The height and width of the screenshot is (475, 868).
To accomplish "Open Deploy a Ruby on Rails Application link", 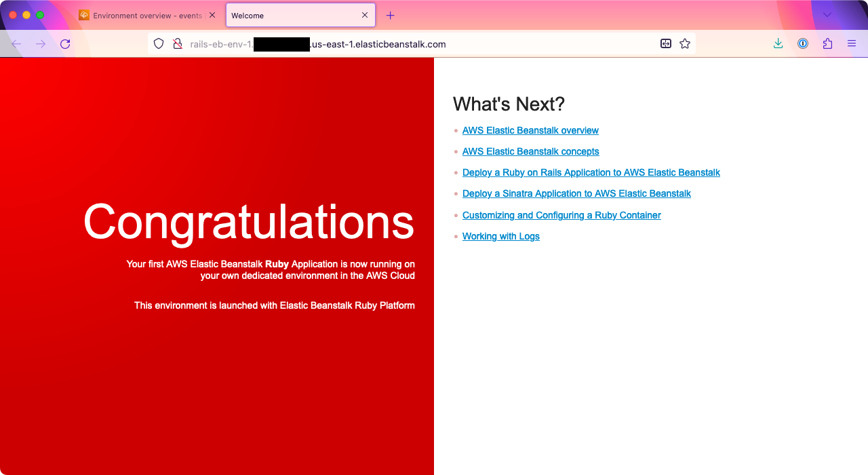I will pyautogui.click(x=591, y=172).
